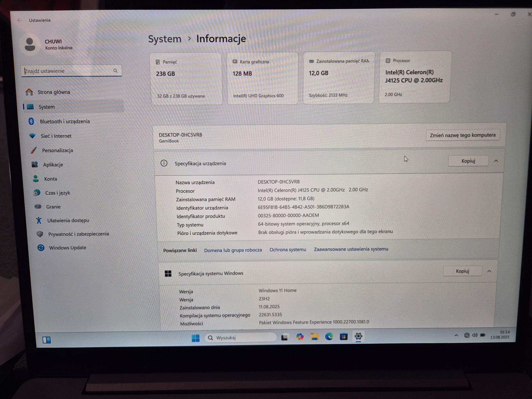
Task: Open Widgets icon on the taskbar
Action: [47, 340]
